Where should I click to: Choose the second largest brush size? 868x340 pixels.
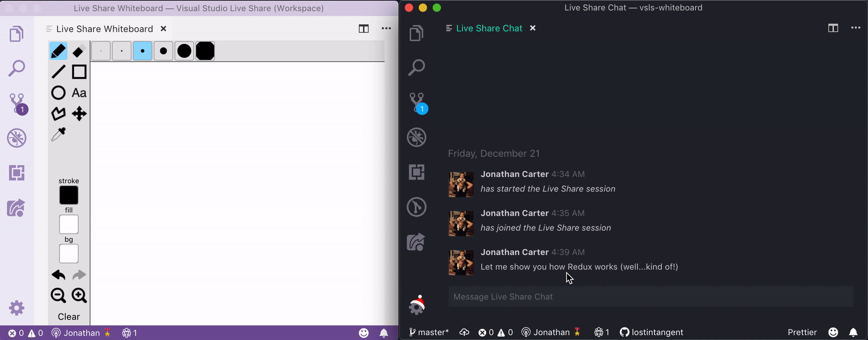pos(184,51)
